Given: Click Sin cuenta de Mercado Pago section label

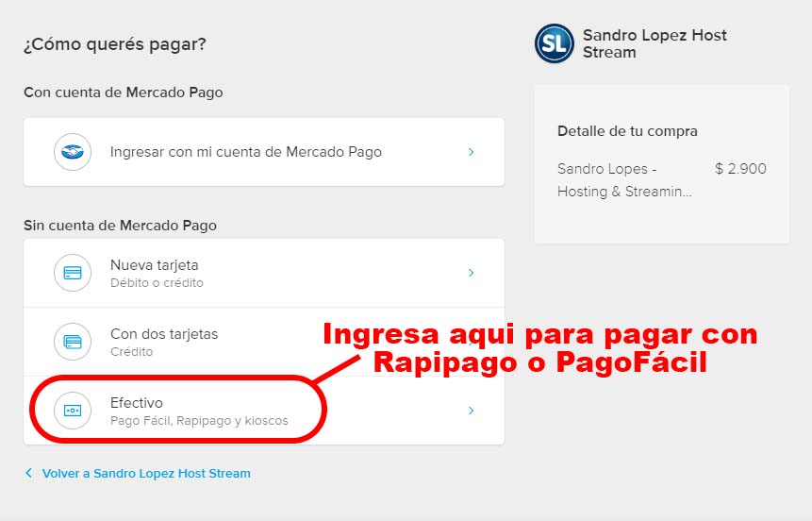Looking at the screenshot, I should (x=120, y=226).
